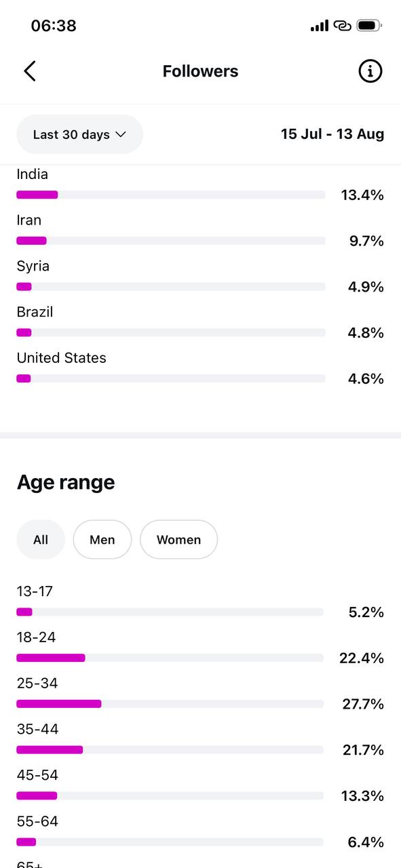
Task: Tap the Followers page title
Action: pos(200,71)
